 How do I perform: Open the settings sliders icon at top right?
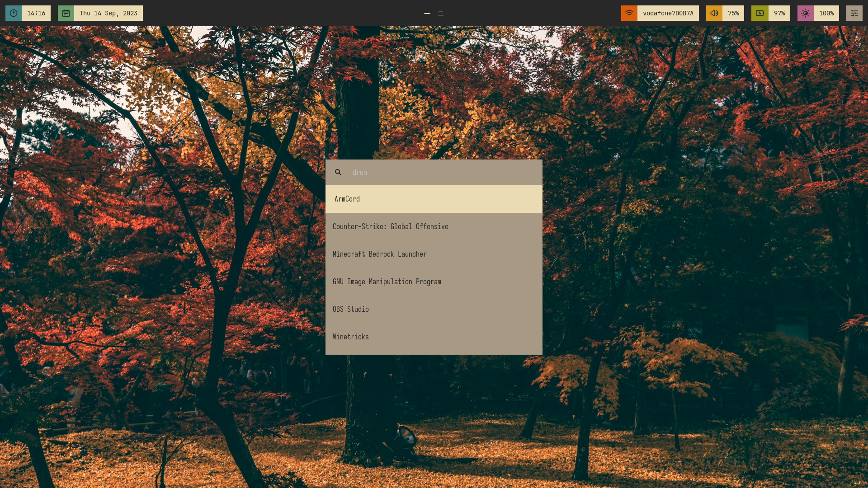pyautogui.click(x=854, y=13)
